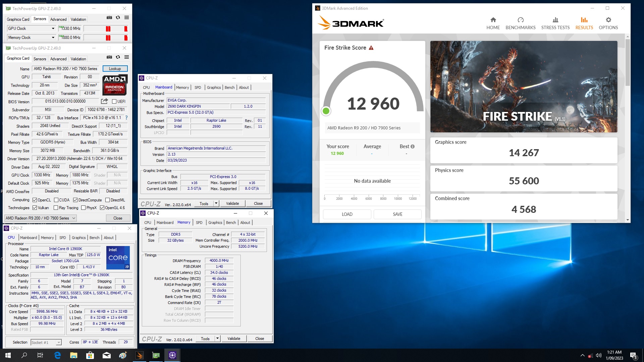Open notification center icon in system tray
Image resolution: width=644 pixels, height=362 pixels.
[633, 356]
